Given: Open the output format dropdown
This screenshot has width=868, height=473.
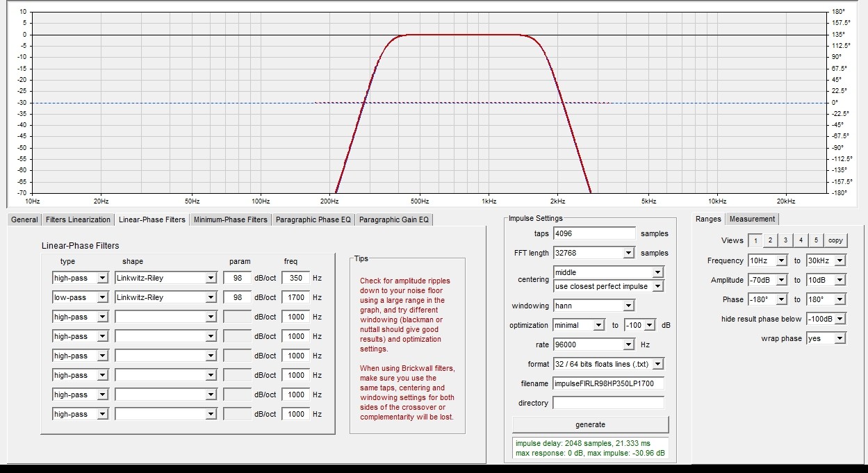Looking at the screenshot, I should pyautogui.click(x=609, y=364).
